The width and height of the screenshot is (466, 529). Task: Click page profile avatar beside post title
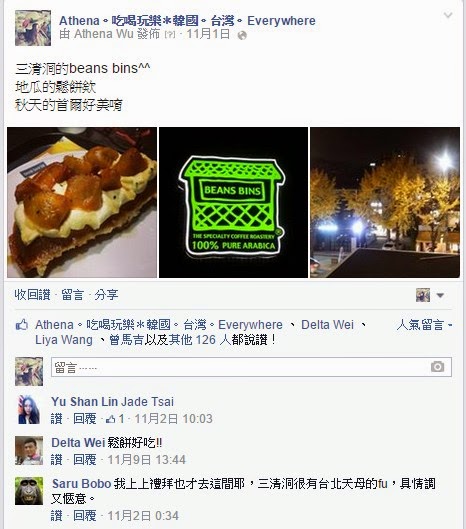point(33,28)
